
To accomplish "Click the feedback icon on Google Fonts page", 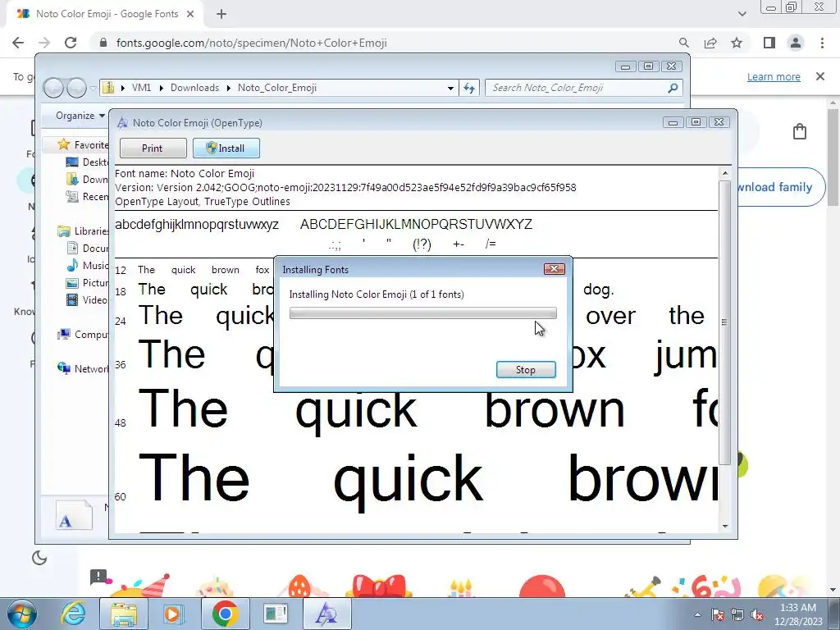I will (99, 577).
